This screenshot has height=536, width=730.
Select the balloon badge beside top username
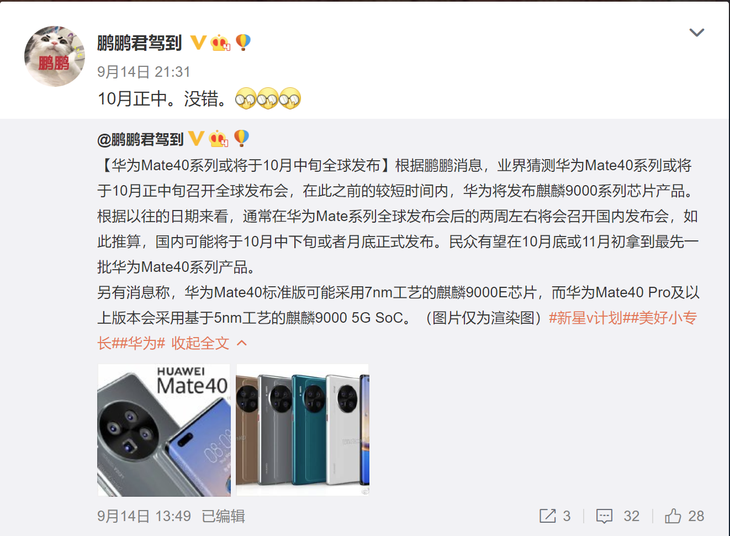(x=243, y=42)
